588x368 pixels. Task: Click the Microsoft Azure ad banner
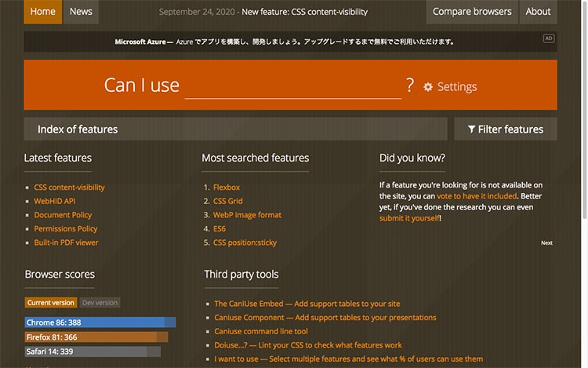click(x=290, y=42)
